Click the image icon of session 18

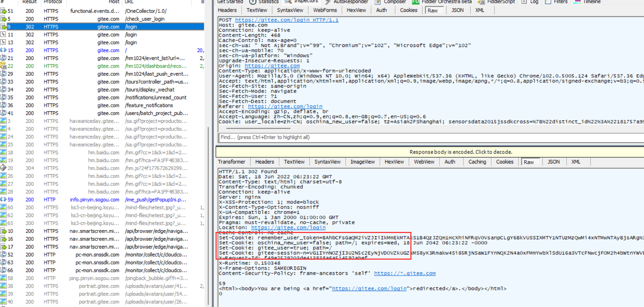[x=4, y=152]
